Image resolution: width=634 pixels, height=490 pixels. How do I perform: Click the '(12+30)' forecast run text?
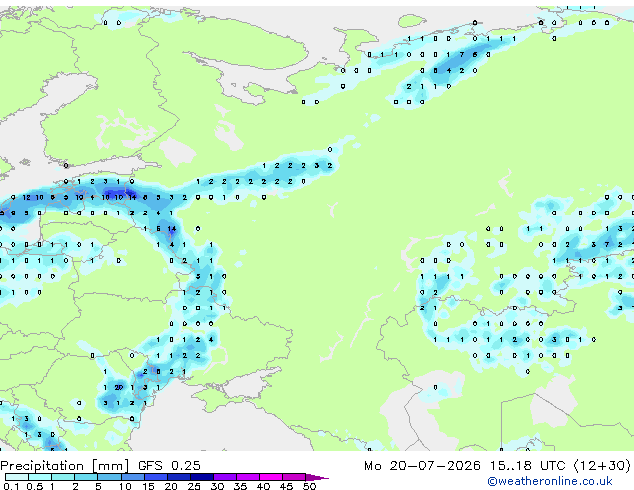coord(602,466)
